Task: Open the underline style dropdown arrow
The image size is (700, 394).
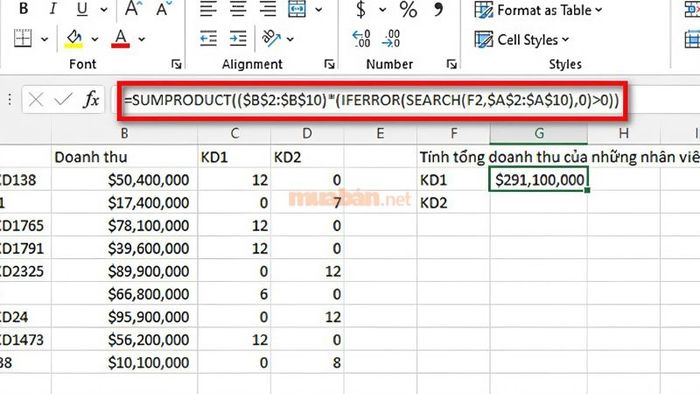Action: click(104, 9)
